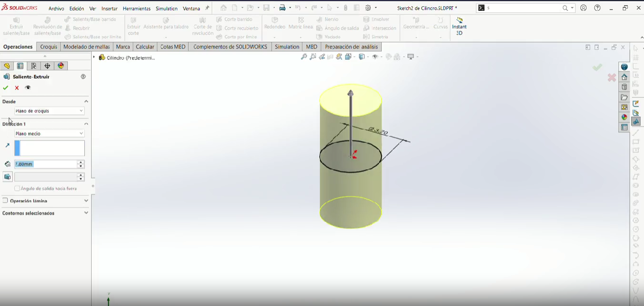Screen dimensions: 644x306
Task: Open Display Style cube icon
Action: 362,57
